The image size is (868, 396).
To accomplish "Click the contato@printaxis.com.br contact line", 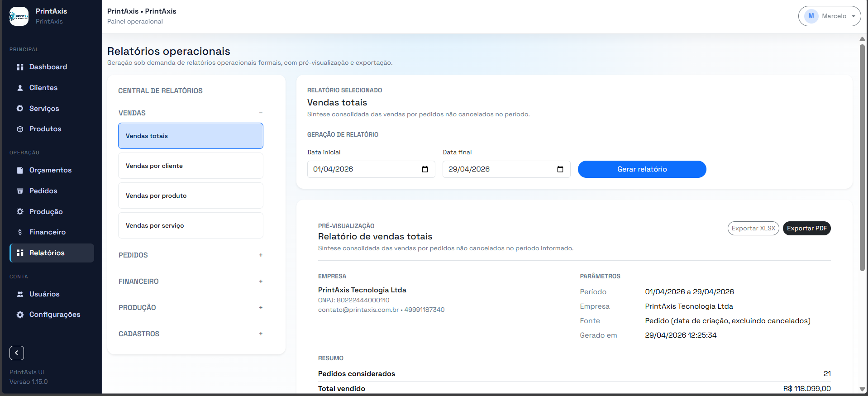I will [381, 310].
